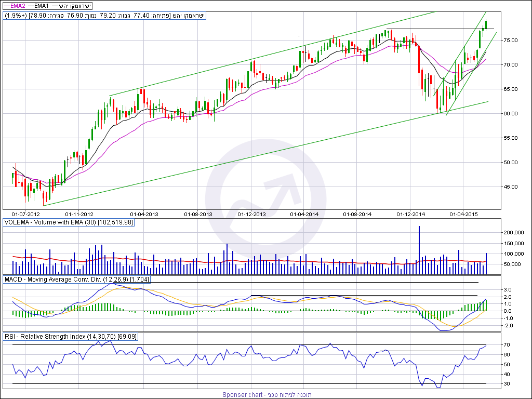Click the 0.0 MACD axis label
This screenshot has width=532, height=399.
pyautogui.click(x=508, y=311)
